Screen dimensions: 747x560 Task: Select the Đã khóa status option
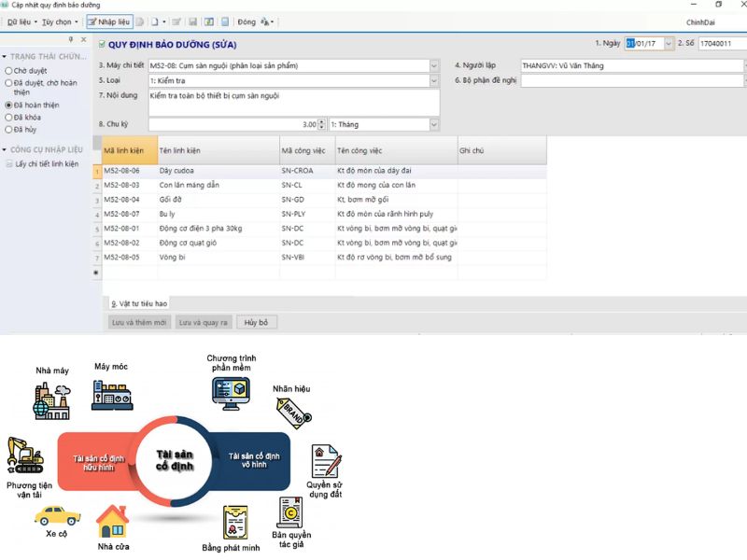[9, 118]
